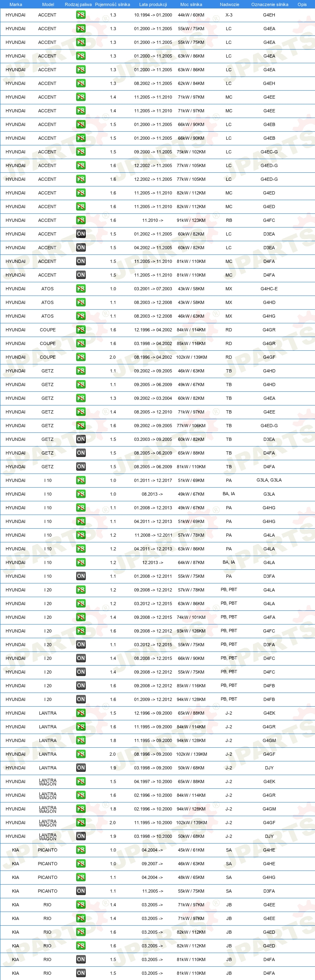This screenshot has height=980, width=315.
Task: Select the '48kW / 65KM' power cell
Action: point(191,877)
